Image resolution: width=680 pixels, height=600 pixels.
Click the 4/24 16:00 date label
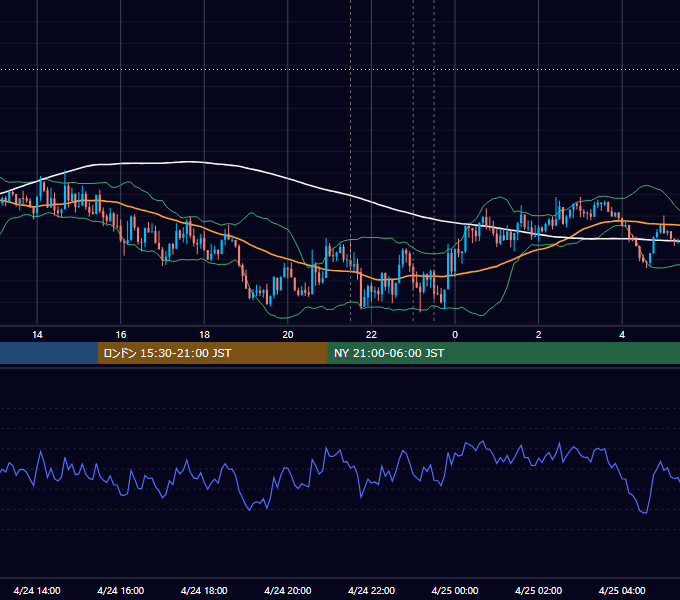click(121, 590)
